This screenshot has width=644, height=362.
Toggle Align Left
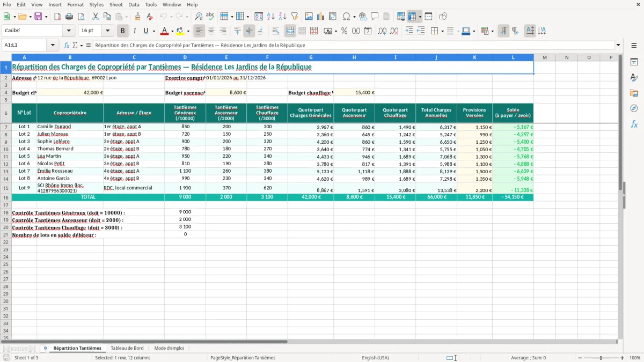click(x=199, y=31)
